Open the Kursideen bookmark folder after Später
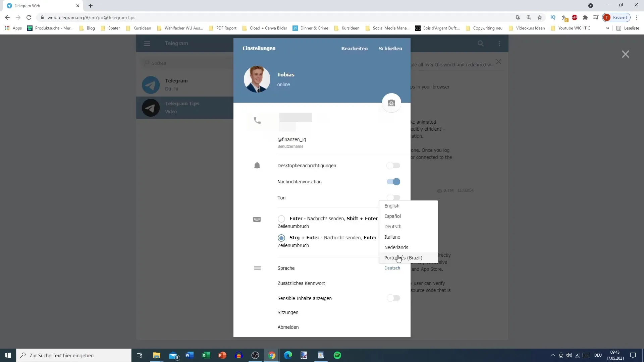This screenshot has height=362, width=644. [139, 28]
